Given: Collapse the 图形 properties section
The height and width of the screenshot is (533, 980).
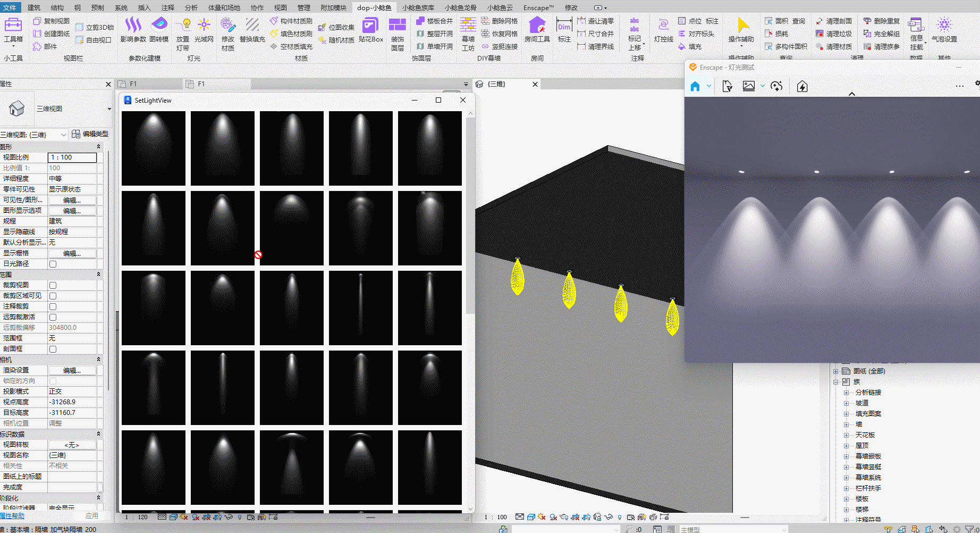Looking at the screenshot, I should [x=98, y=147].
